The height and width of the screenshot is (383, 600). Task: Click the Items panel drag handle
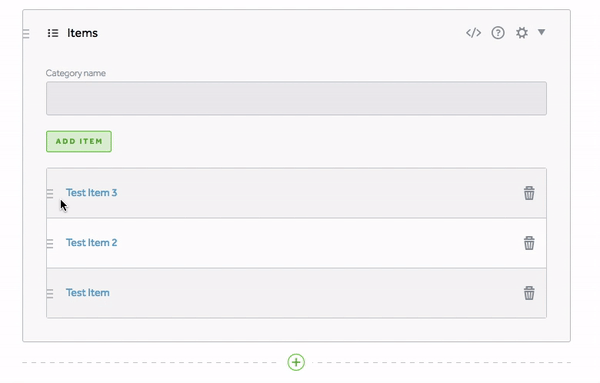(26, 34)
